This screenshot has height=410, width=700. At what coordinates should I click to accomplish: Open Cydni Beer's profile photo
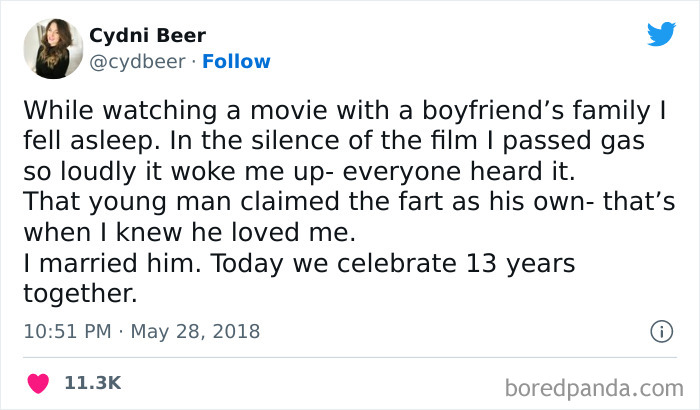[x=52, y=49]
